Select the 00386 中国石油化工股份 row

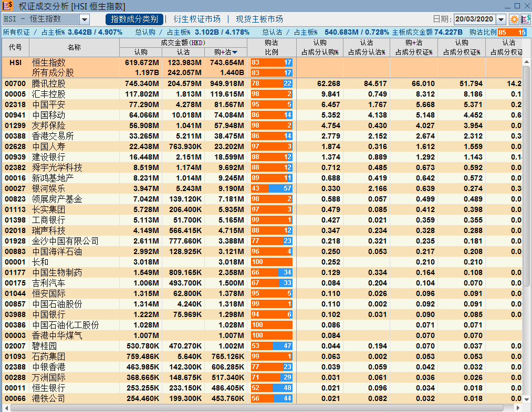(x=262, y=325)
